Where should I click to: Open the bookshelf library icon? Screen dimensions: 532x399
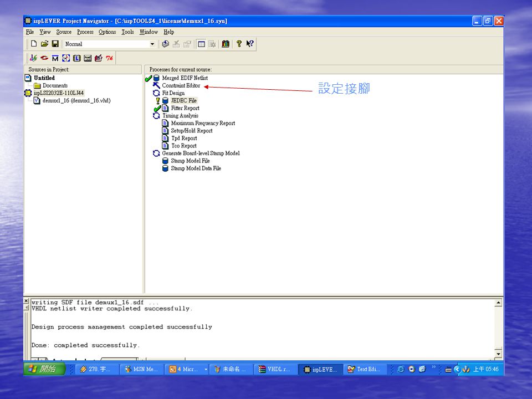226,44
